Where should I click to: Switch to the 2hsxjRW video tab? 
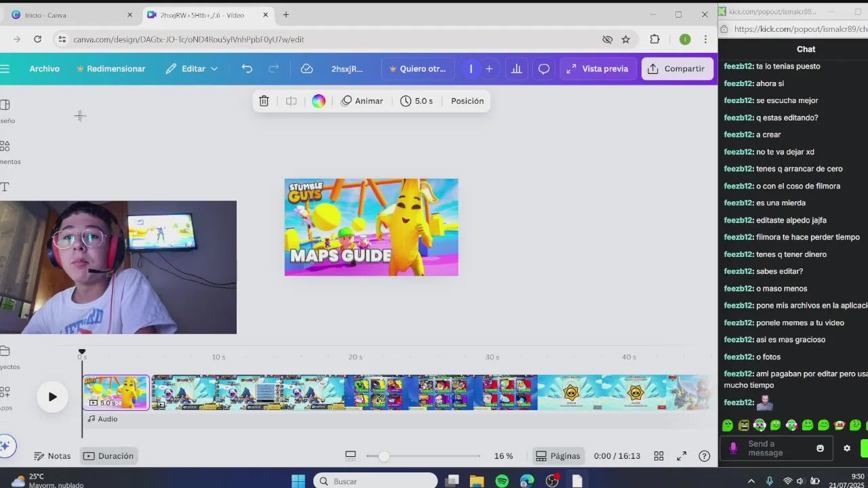(x=208, y=14)
